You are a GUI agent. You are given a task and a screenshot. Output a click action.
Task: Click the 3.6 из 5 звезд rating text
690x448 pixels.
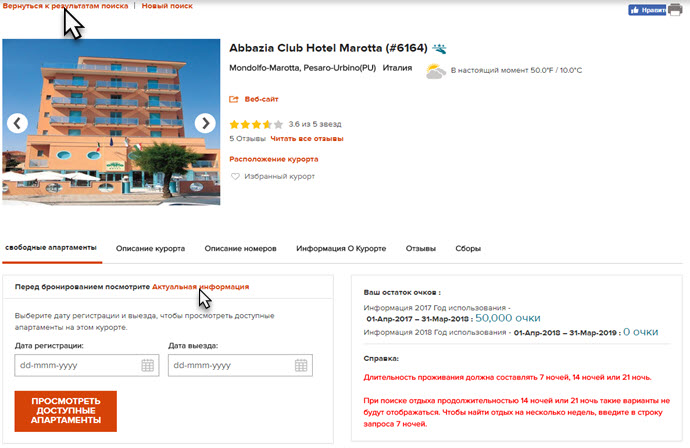(x=315, y=125)
